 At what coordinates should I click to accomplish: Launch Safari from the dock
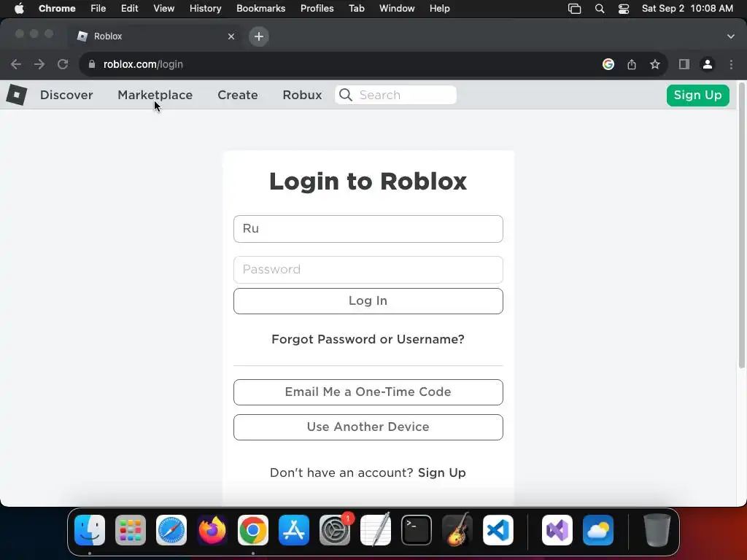click(171, 530)
